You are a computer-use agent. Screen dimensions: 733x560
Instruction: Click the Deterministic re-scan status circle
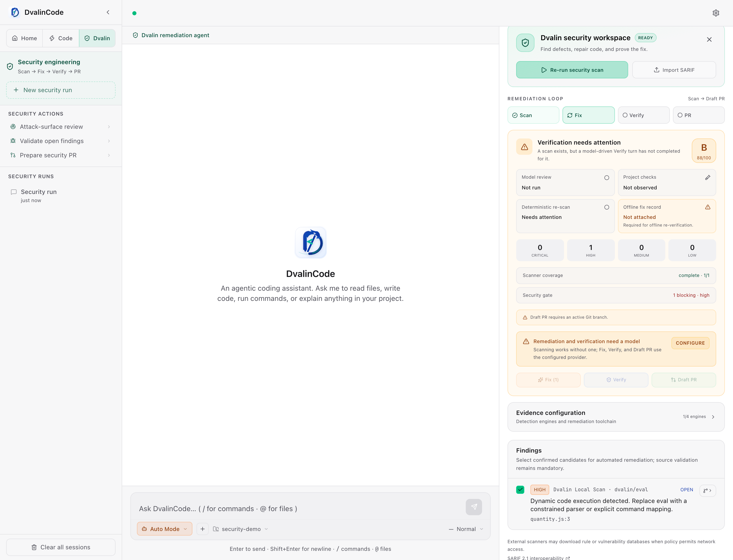click(606, 207)
